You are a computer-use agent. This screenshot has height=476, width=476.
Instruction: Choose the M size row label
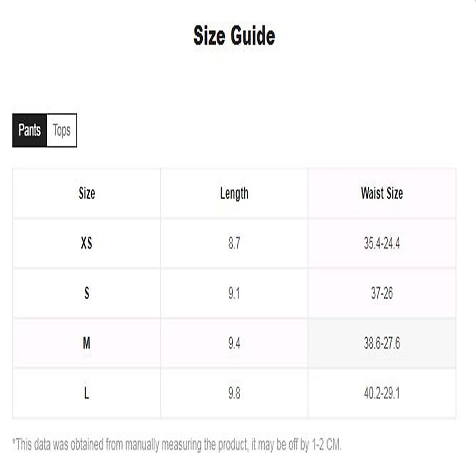[86, 343]
